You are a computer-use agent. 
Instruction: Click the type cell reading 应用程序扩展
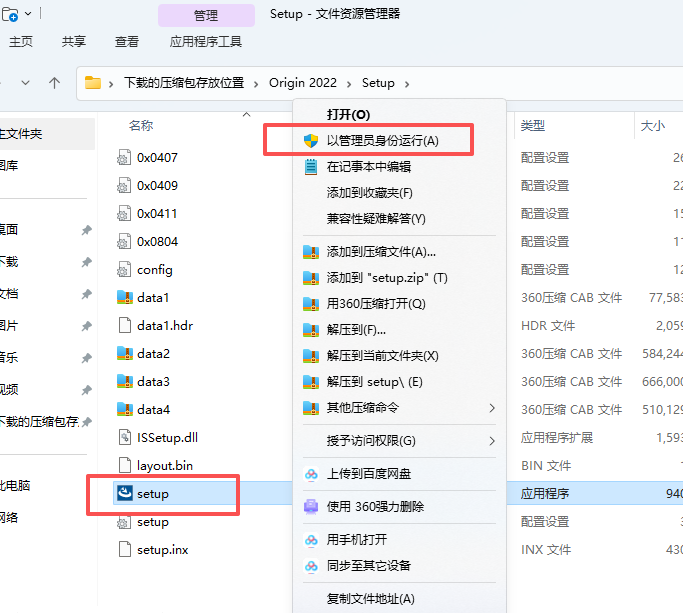(557, 437)
